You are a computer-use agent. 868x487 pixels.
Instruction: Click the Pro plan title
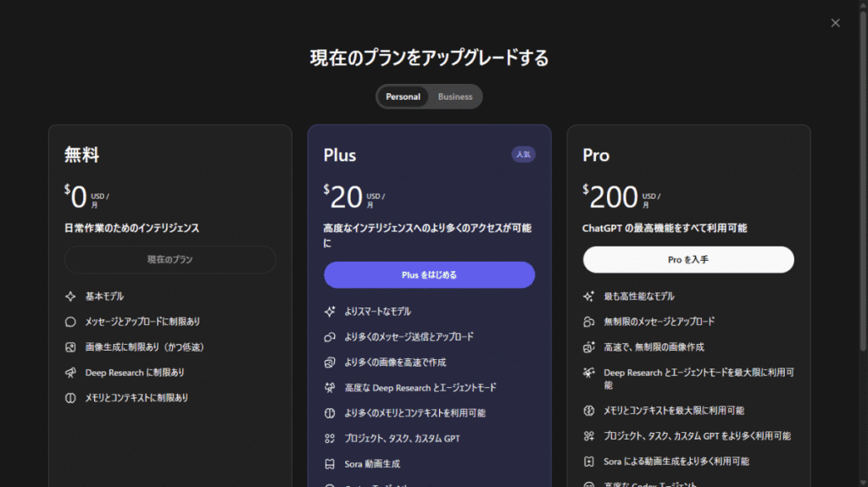click(x=596, y=155)
